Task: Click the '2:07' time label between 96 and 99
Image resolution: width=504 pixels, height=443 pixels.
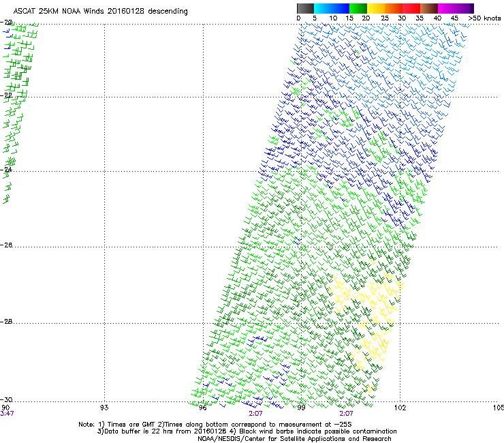Action: pyautogui.click(x=255, y=414)
